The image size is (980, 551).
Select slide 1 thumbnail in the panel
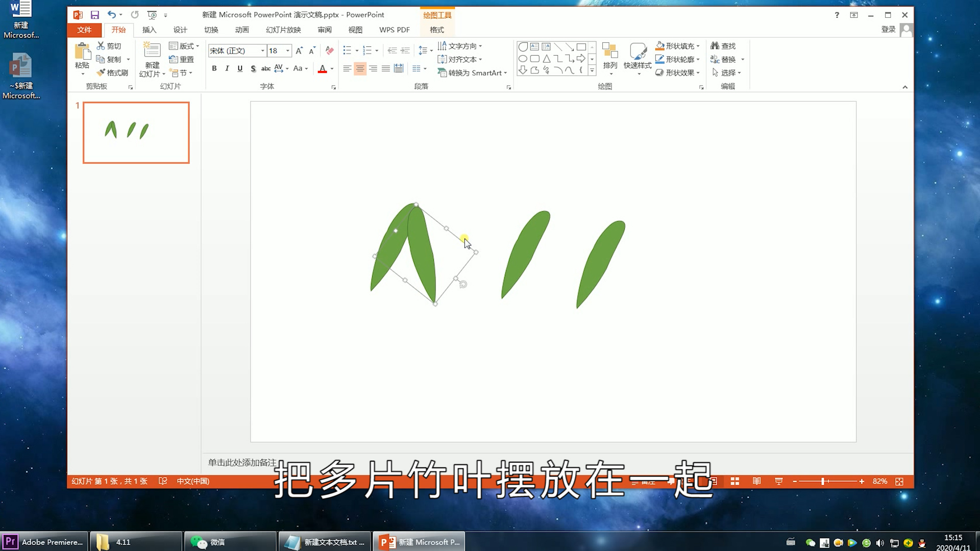coord(136,133)
